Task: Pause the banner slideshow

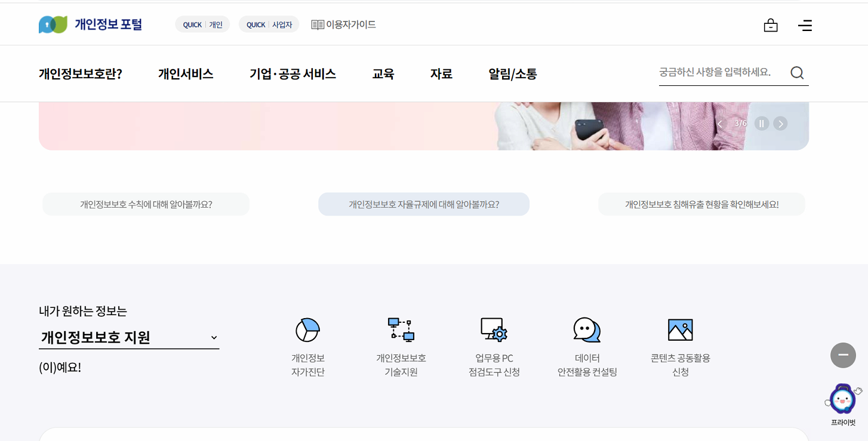Action: click(761, 124)
